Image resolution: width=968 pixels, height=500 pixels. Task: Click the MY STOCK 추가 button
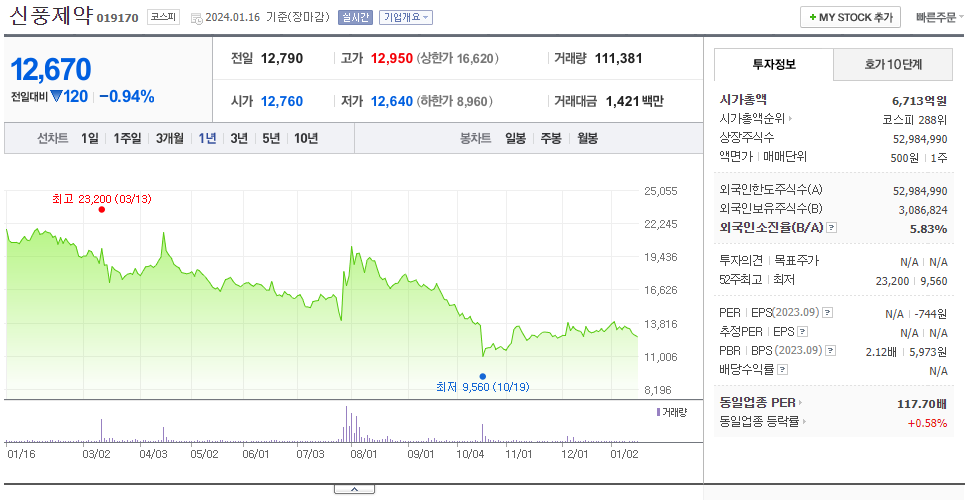pos(851,17)
